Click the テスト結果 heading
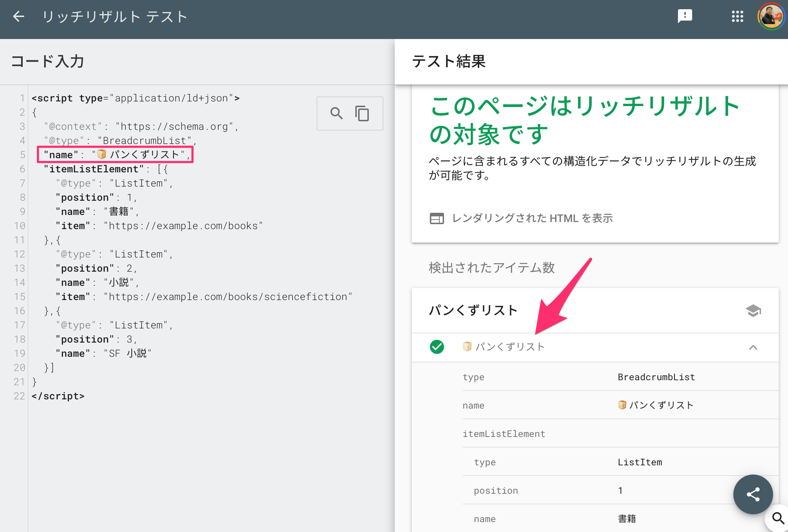The height and width of the screenshot is (532, 788). point(449,61)
